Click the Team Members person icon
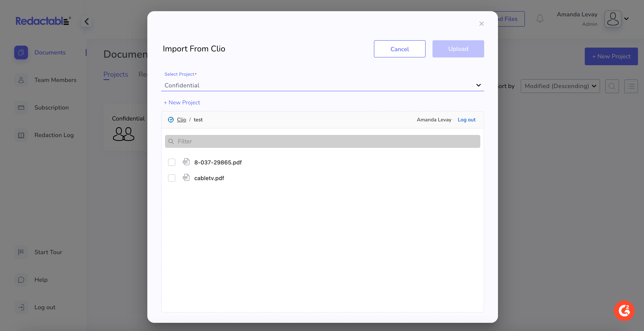This screenshot has height=331, width=644. [x=21, y=80]
